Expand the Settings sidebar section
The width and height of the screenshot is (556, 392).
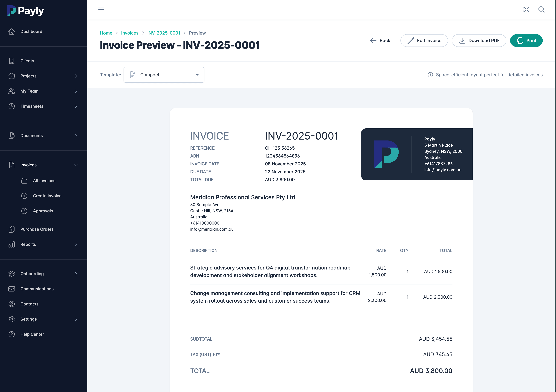(76, 319)
